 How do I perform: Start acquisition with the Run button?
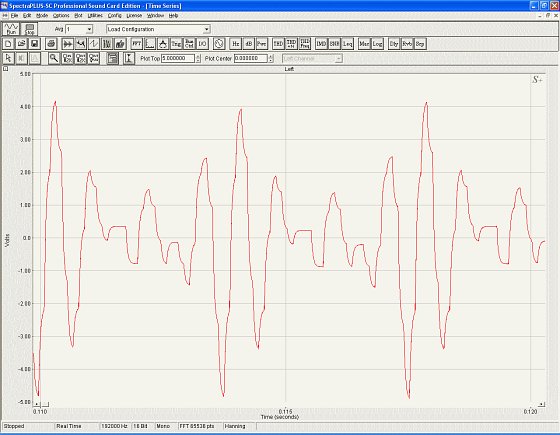[11, 29]
